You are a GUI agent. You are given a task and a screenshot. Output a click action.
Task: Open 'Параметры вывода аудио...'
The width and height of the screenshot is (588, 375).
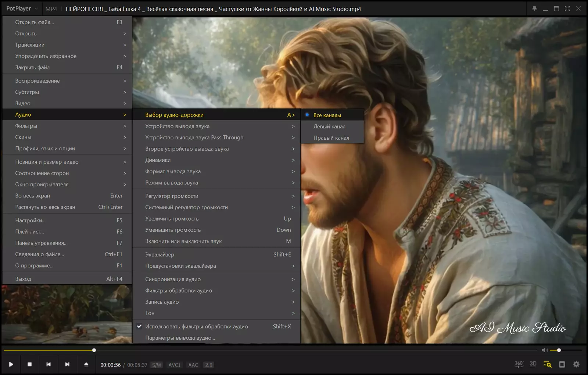180,338
